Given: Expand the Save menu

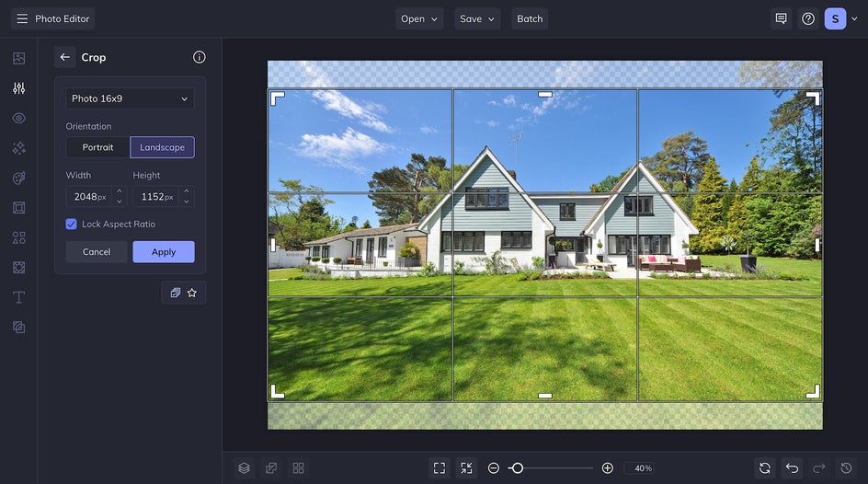Looking at the screenshot, I should 477,18.
